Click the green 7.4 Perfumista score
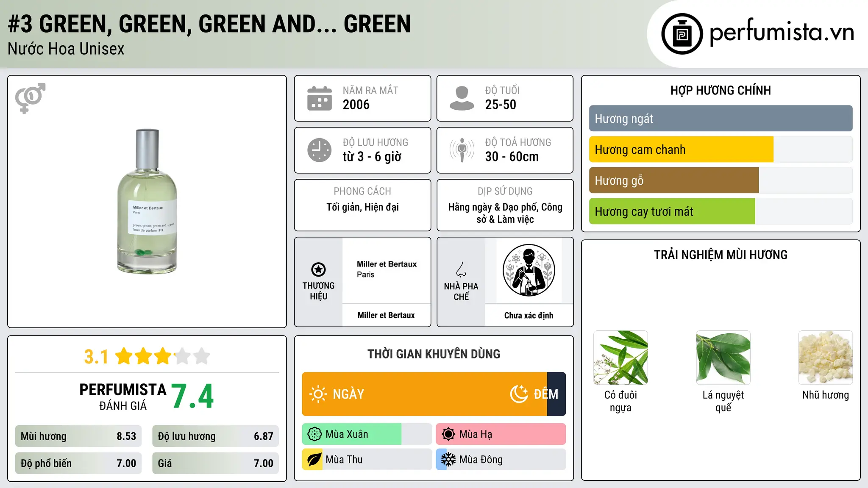Image resolution: width=868 pixels, height=488 pixels. click(192, 396)
